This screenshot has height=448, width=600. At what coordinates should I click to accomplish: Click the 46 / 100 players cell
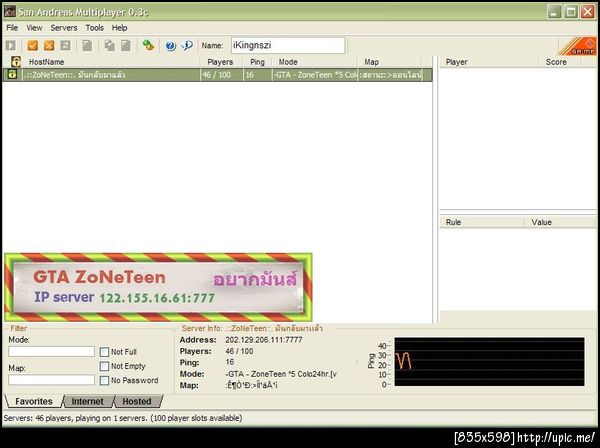pos(222,75)
